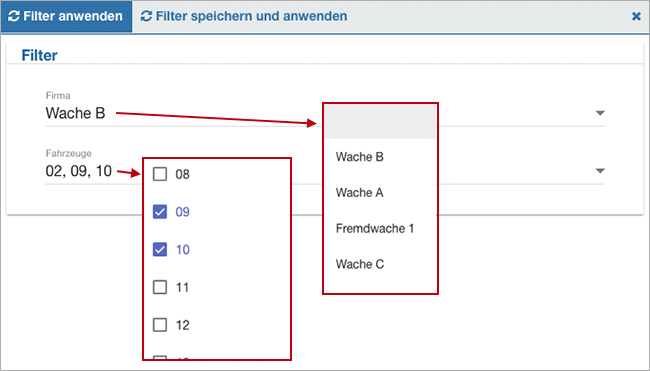Click the Filter panel heading

click(x=39, y=55)
